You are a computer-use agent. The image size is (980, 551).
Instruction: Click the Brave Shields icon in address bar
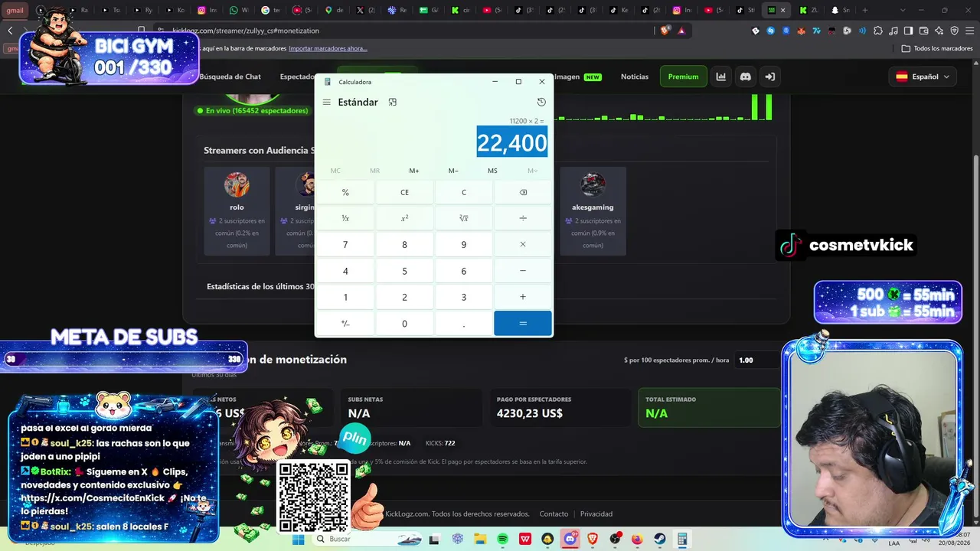665,31
